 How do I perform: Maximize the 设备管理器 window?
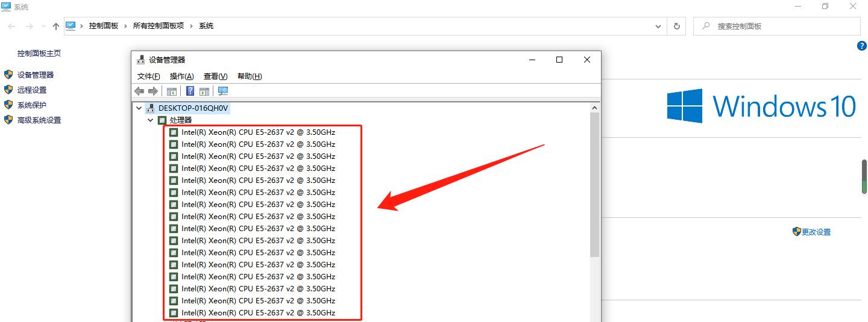coord(559,60)
